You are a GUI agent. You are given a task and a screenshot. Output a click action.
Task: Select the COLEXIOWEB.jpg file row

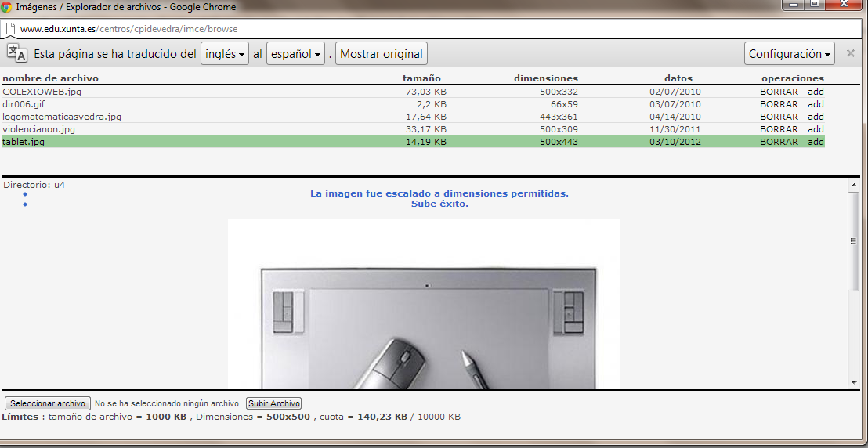coord(42,92)
